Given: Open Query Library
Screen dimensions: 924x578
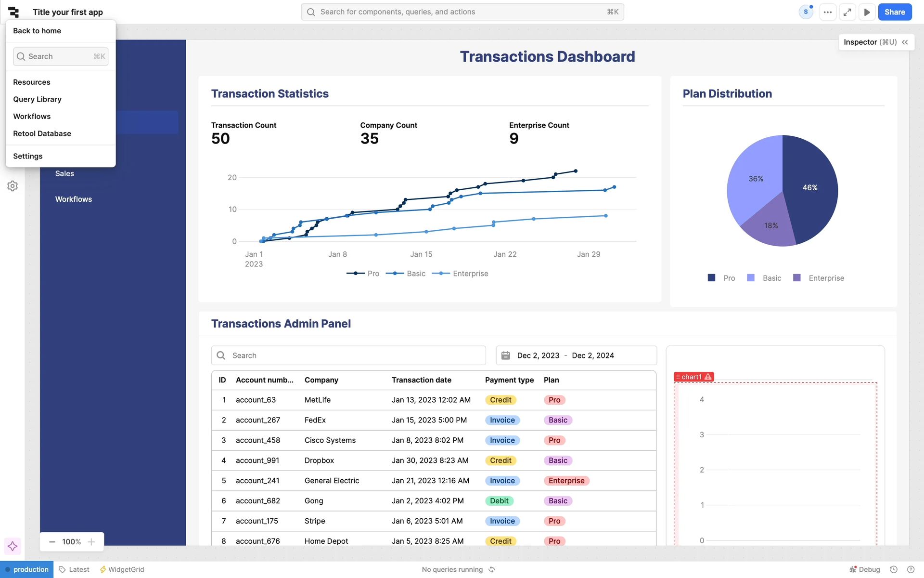Looking at the screenshot, I should click(37, 99).
